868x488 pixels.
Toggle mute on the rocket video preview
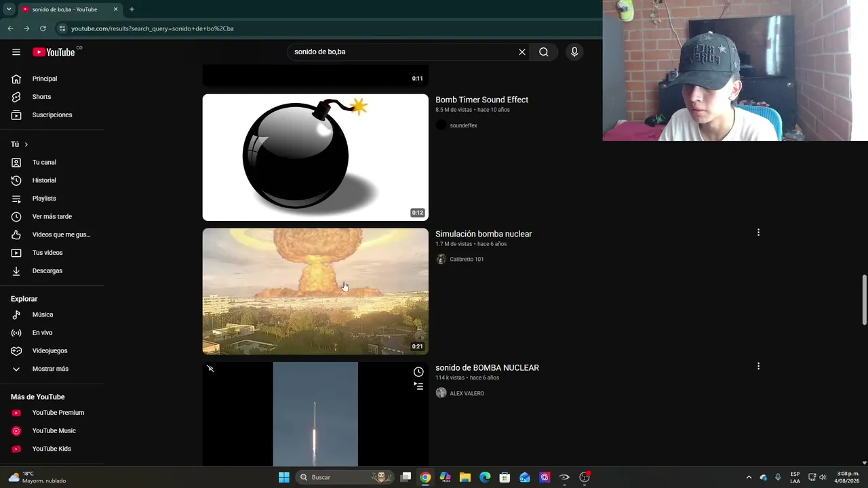pyautogui.click(x=211, y=369)
